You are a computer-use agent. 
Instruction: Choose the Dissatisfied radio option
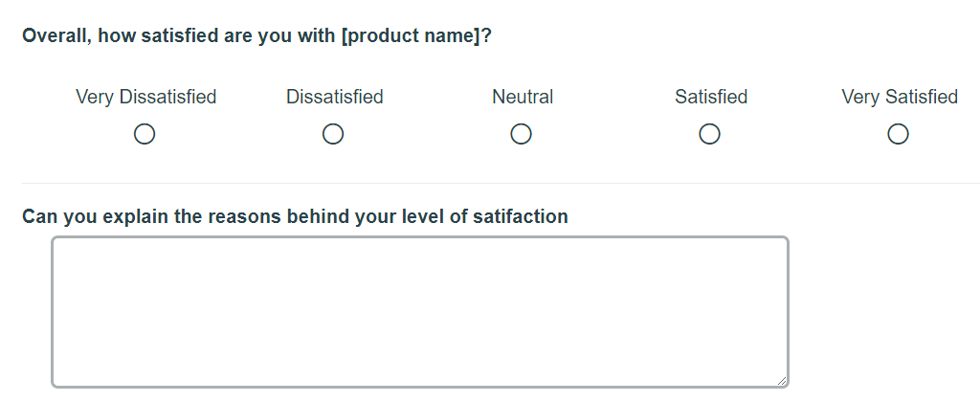333,135
